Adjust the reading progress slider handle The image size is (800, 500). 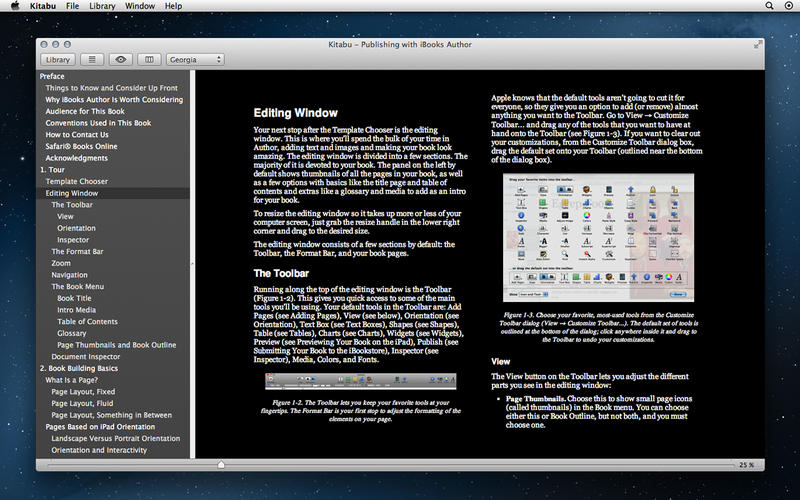[x=221, y=465]
